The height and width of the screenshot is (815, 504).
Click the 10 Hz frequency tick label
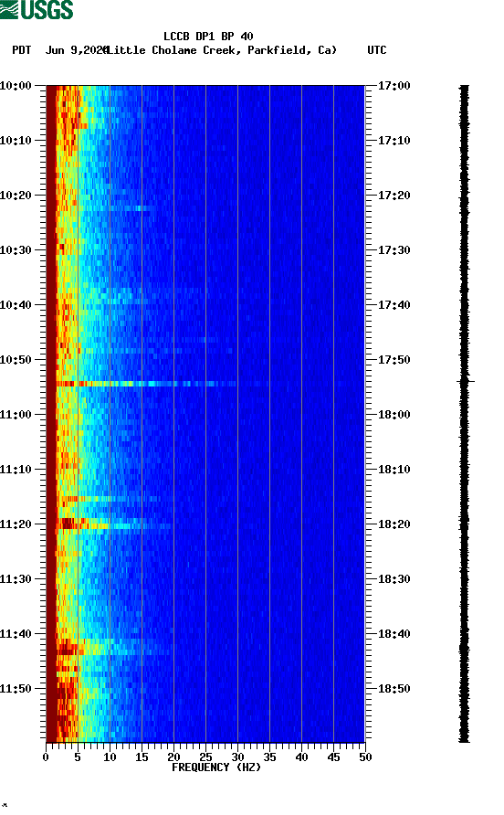(x=110, y=757)
